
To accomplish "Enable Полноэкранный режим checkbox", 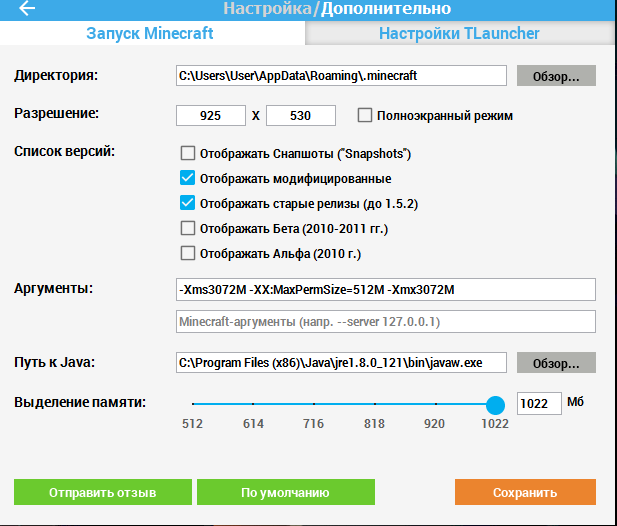I will (x=364, y=116).
